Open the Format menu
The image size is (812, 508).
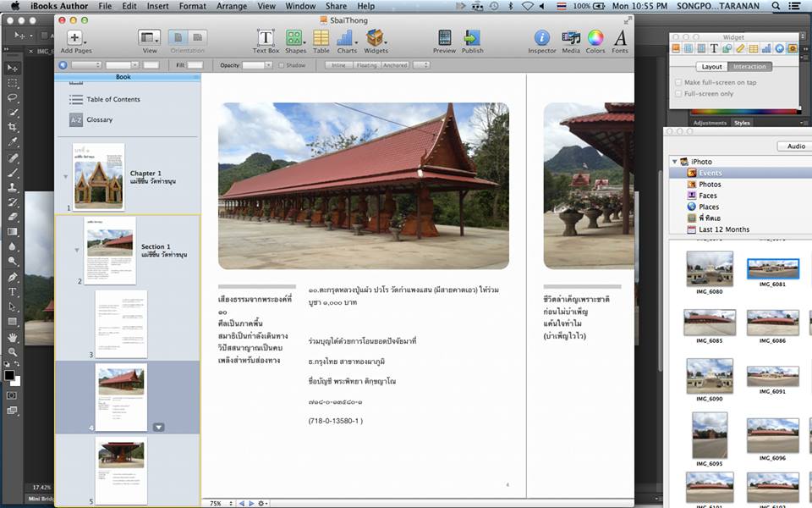coord(193,6)
